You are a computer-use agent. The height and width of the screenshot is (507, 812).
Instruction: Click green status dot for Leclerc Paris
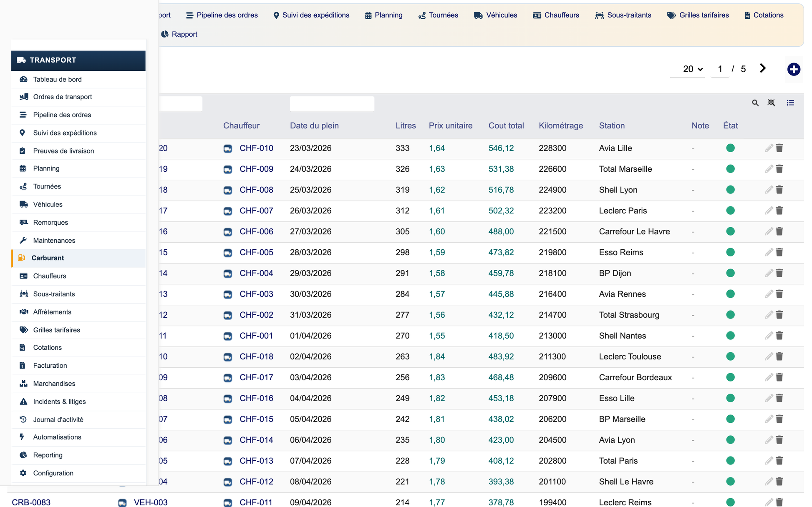730,211
